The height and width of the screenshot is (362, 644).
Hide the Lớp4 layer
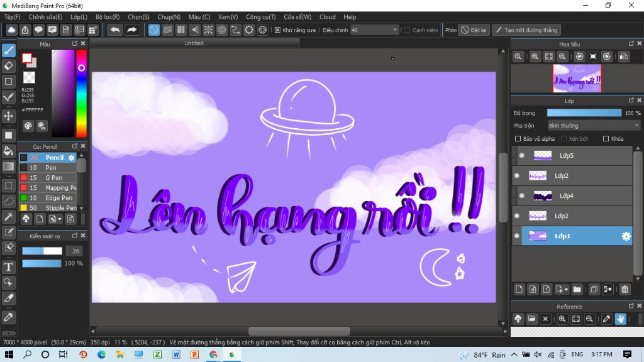(521, 196)
